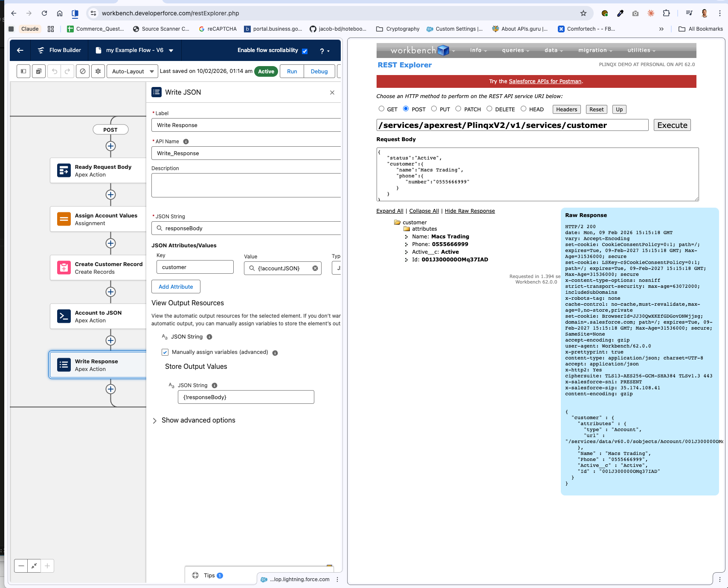Image resolution: width=728 pixels, height=588 pixels.
Task: Select the DELETE HTTP method
Action: (x=489, y=109)
